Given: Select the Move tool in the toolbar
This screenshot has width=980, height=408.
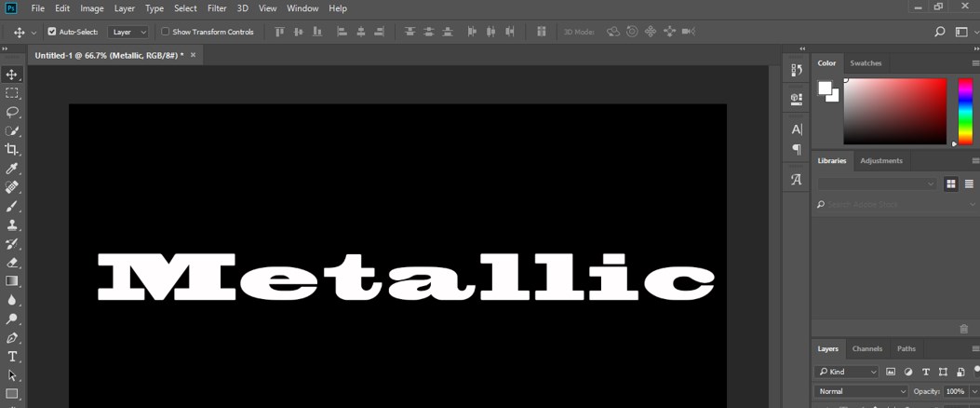Looking at the screenshot, I should click(12, 75).
